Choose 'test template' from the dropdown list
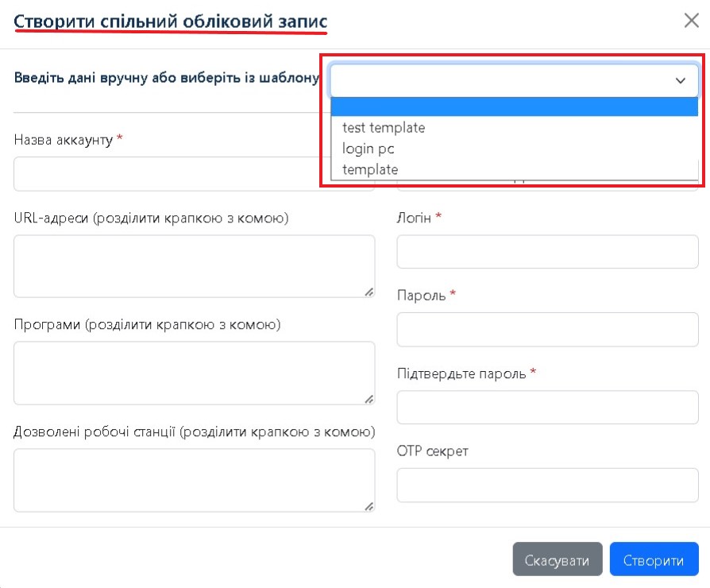The width and height of the screenshot is (710, 588). tap(384, 127)
